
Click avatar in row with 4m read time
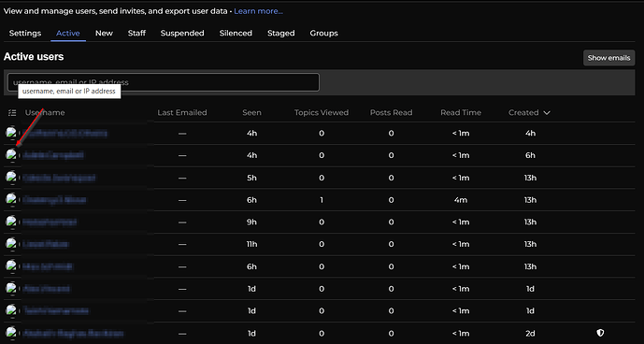pyautogui.click(x=11, y=199)
